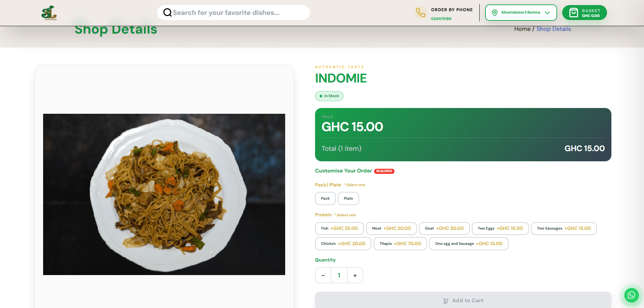The height and width of the screenshot is (308, 644).
Task: Call the phone number 0241175180
Action: point(441,19)
